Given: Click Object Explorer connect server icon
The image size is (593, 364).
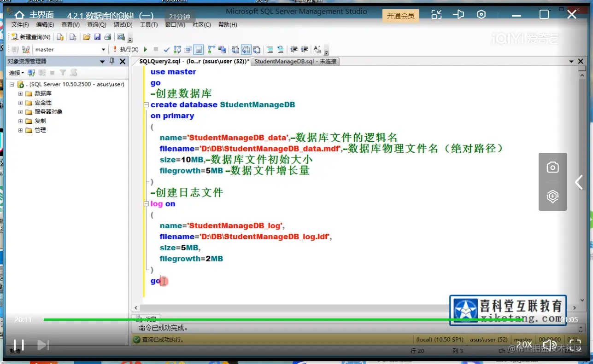Looking at the screenshot, I should 31,73.
